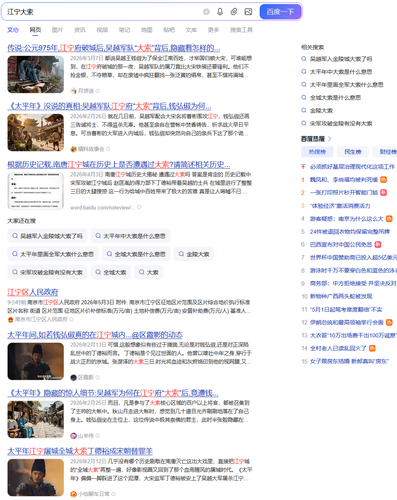This screenshot has height=500, width=397.
Task: Open hot item 新物种广西两头蛇被发现
Action: click(x=341, y=296)
